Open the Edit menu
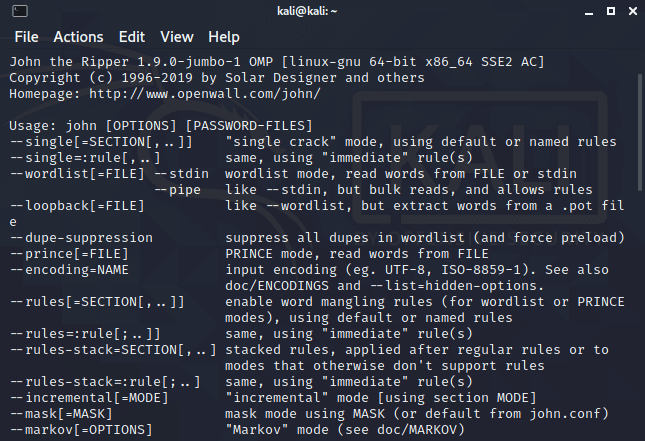 click(132, 37)
